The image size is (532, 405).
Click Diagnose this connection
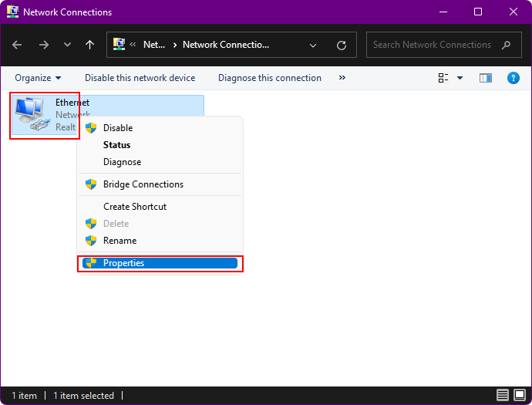point(269,78)
